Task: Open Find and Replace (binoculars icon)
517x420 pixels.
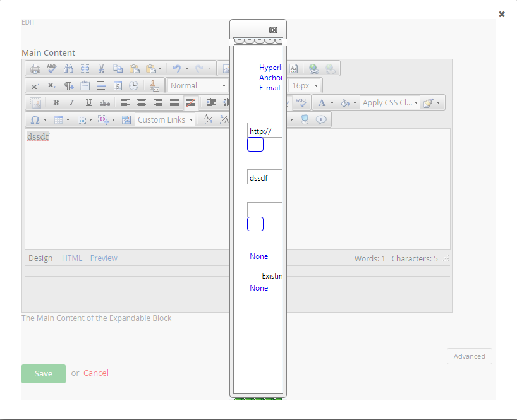Action: [69, 68]
